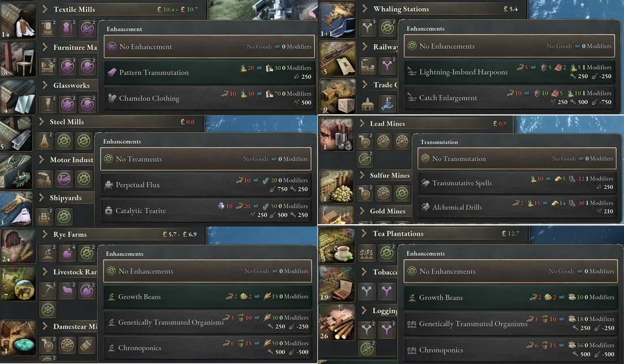
Task: Select the Catalytic Tearite treatment option
Action: coord(205,210)
